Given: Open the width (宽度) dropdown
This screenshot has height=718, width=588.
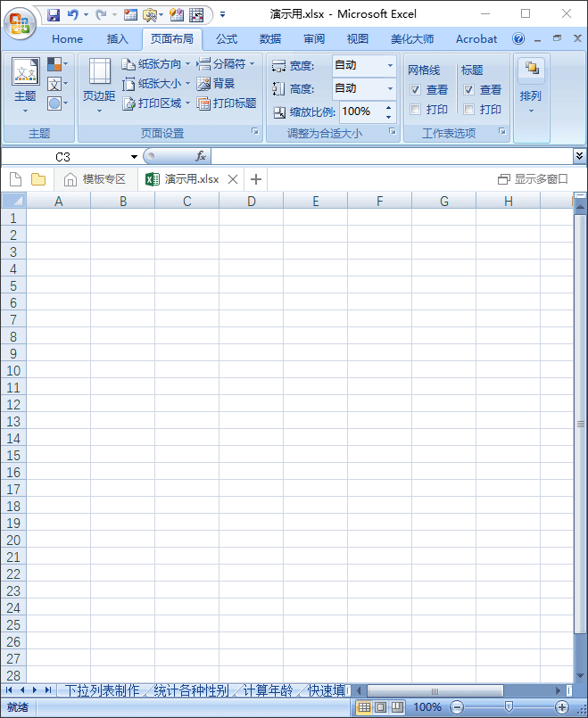Looking at the screenshot, I should coord(390,65).
